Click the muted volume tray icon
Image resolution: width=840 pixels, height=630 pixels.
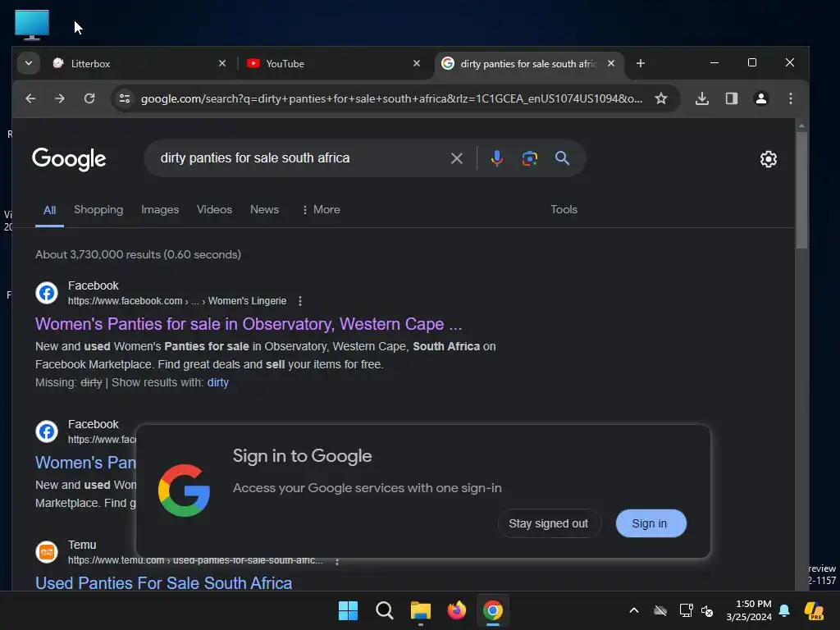(707, 610)
